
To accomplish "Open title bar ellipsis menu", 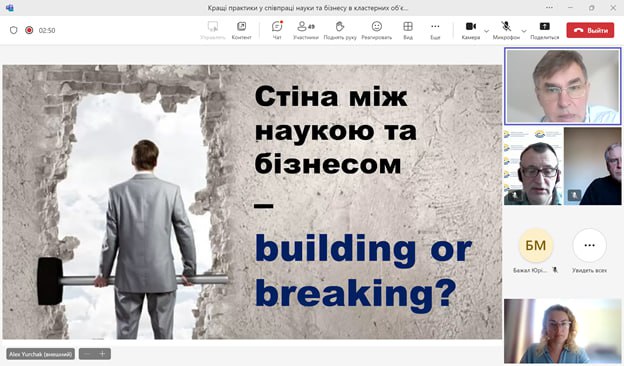I will tap(549, 8).
